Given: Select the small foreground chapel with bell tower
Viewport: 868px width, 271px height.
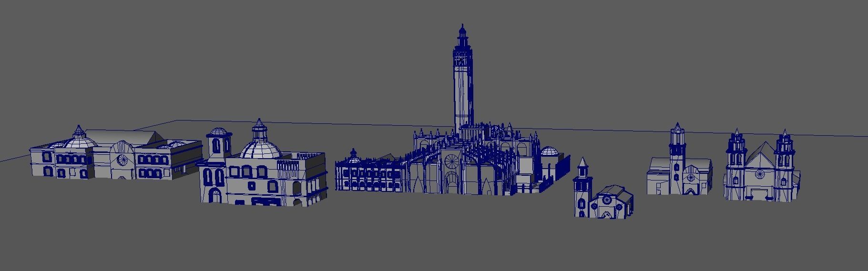Looking at the screenshot, I should click(x=603, y=189).
